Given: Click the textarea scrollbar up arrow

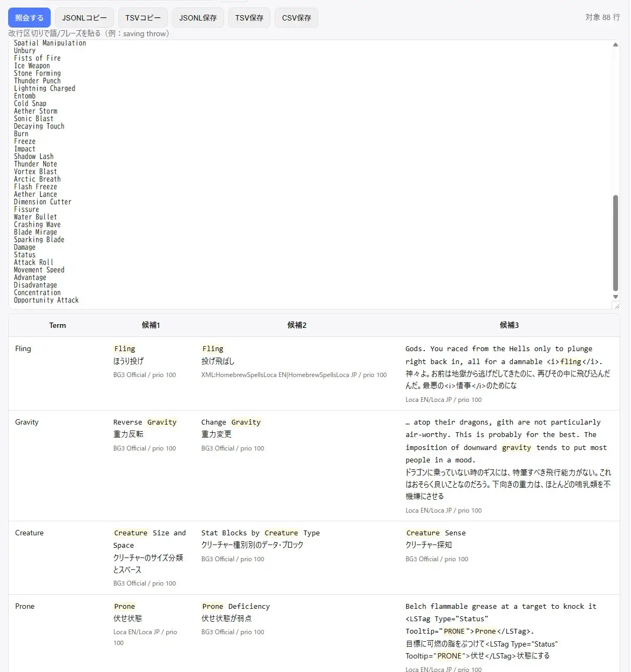Looking at the screenshot, I should [x=615, y=45].
